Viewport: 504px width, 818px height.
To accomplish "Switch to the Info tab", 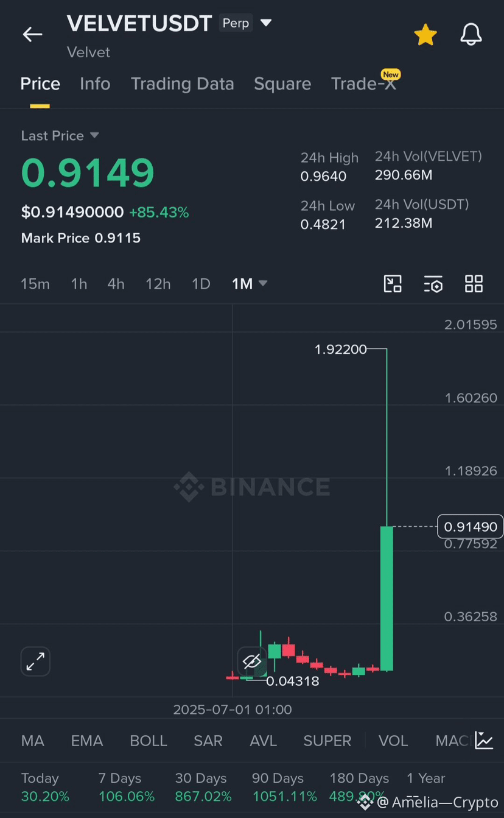I will (x=95, y=84).
